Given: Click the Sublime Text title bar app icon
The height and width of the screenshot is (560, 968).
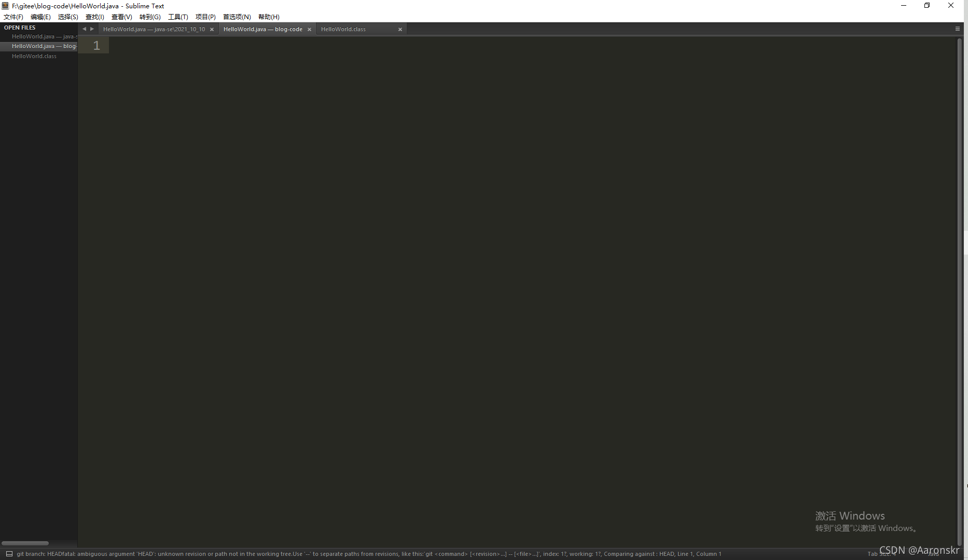Looking at the screenshot, I should 5,6.
